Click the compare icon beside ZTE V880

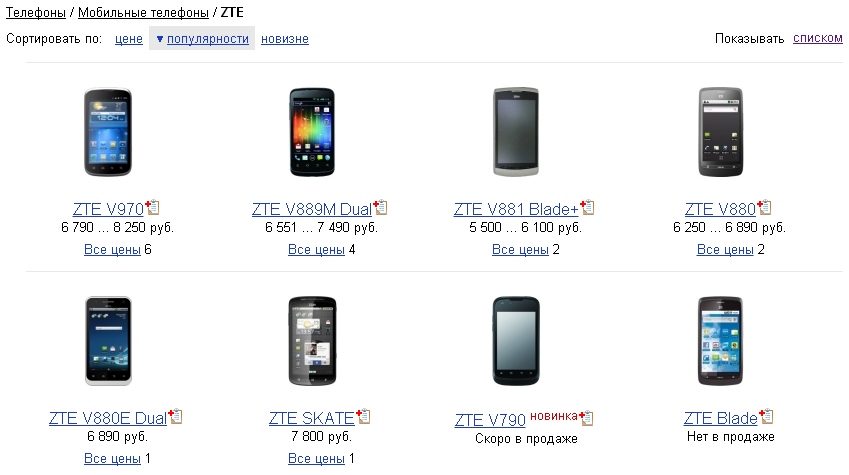point(764,207)
